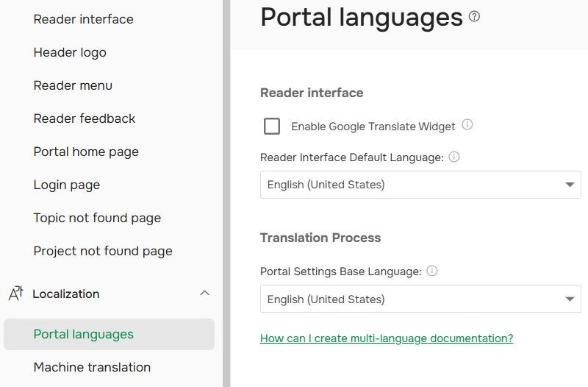Open Machine translation settings
The width and height of the screenshot is (588, 387).
92,367
